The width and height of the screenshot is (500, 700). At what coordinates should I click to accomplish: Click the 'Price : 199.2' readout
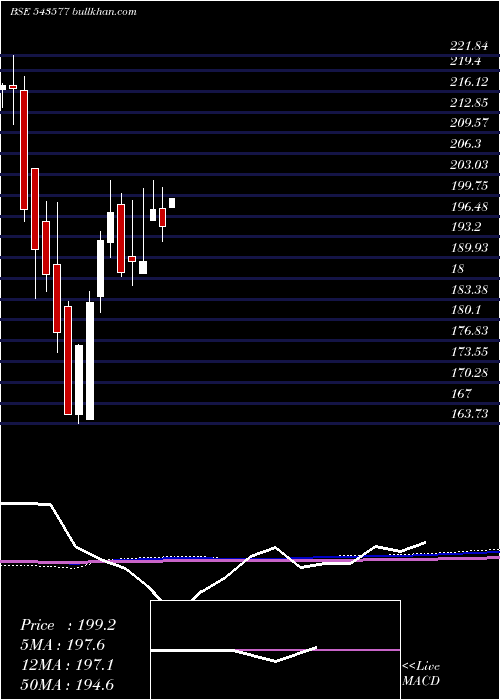(x=68, y=625)
